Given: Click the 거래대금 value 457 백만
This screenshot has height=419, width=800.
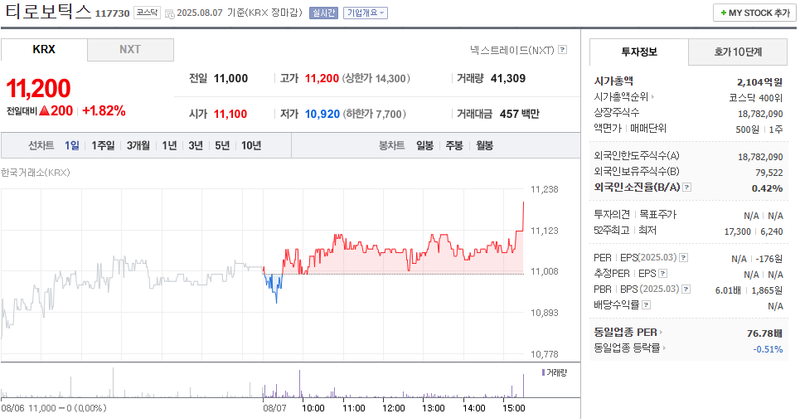Looking at the screenshot, I should click(x=519, y=114).
